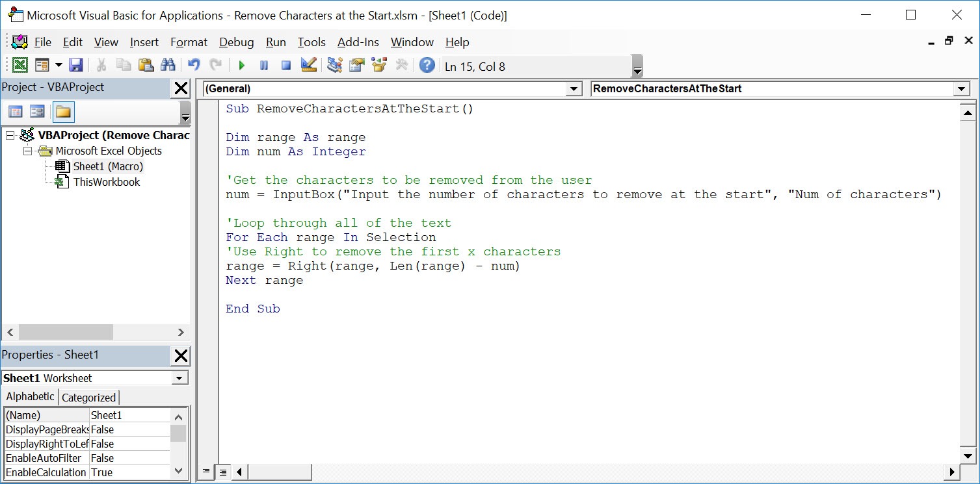This screenshot has width=980, height=484.
Task: Click code window scroll down arrow
Action: (x=968, y=456)
